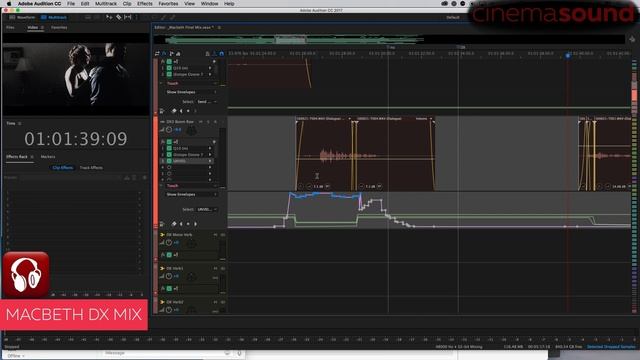Viewport: 640px width, 360px height.
Task: Toggle Inputs/Outputs track view icon
Action: click(157, 53)
